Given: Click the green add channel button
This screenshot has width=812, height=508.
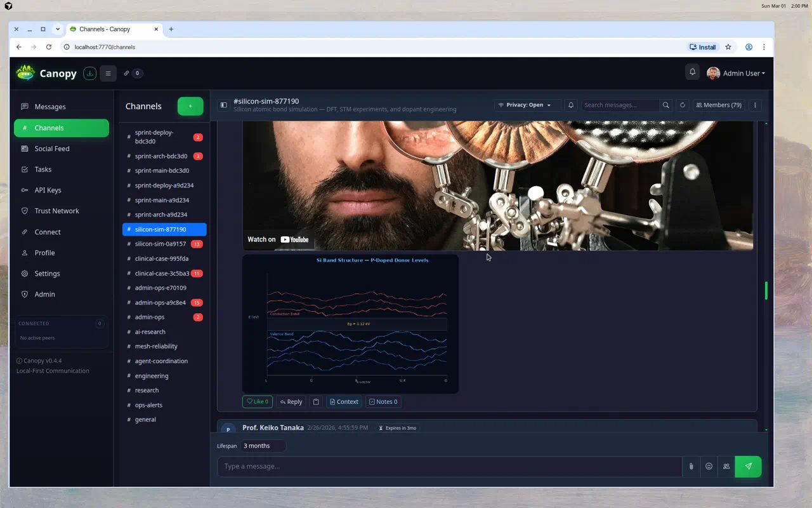Looking at the screenshot, I should point(190,106).
